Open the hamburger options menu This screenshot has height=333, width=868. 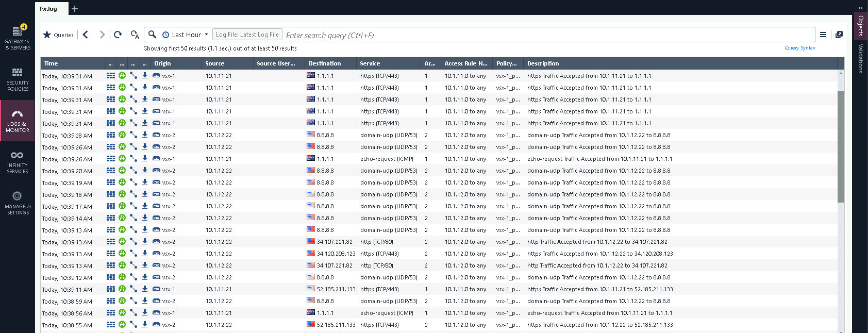(823, 35)
